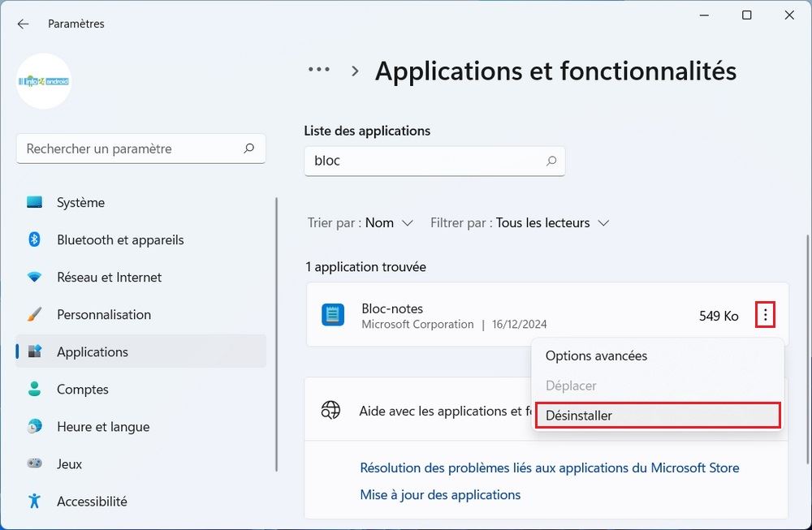This screenshot has width=812, height=530.
Task: Click the three-dot menu for Bloc-notes
Action: (765, 315)
